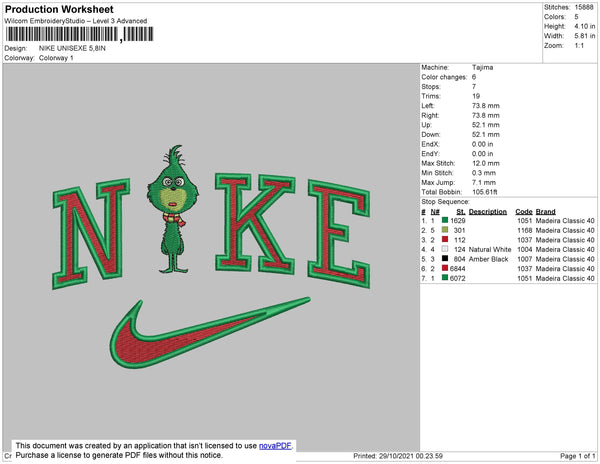Click the barcode at the top
The height and width of the screenshot is (464, 600).
(80, 34)
